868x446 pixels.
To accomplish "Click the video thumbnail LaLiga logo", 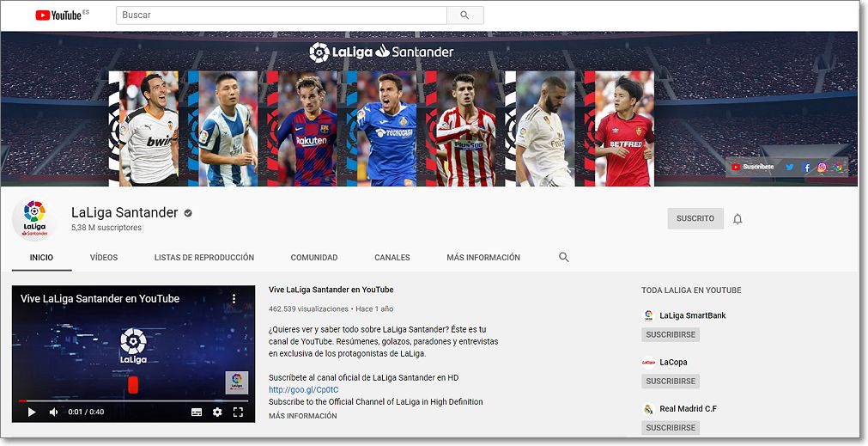I will (x=133, y=346).
